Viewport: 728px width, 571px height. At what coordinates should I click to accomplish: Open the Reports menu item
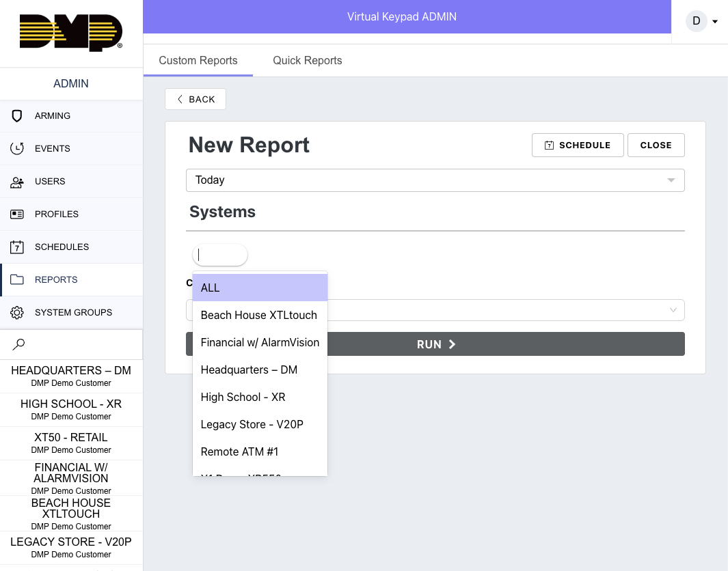click(x=72, y=280)
